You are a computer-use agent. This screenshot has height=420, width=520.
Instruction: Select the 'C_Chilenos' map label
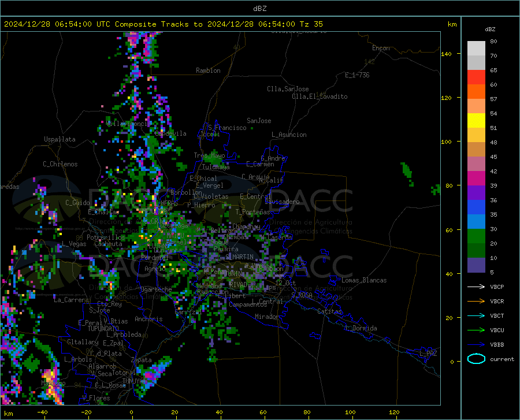60,164
